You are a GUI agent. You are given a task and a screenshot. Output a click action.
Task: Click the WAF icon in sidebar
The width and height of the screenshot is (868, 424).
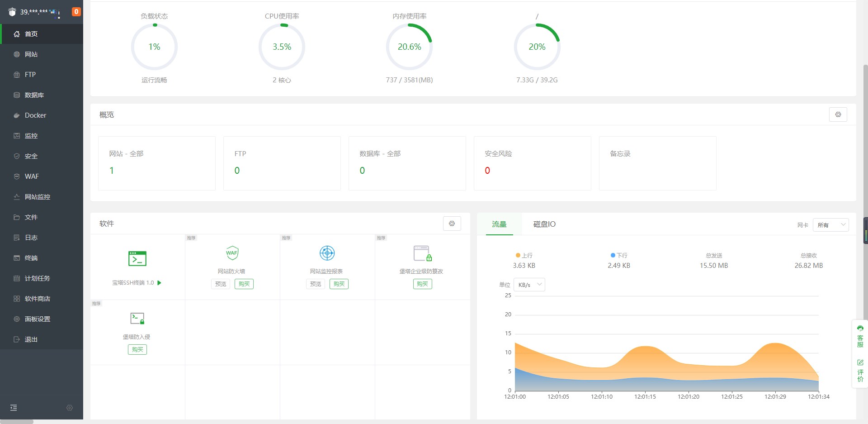point(17,176)
